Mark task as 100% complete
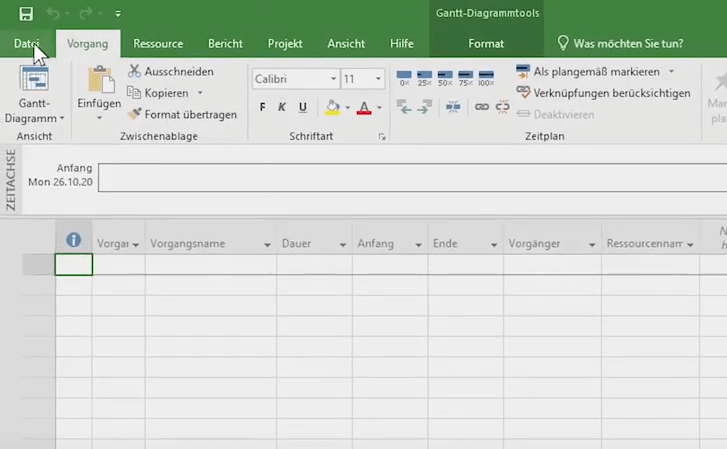 pos(487,77)
